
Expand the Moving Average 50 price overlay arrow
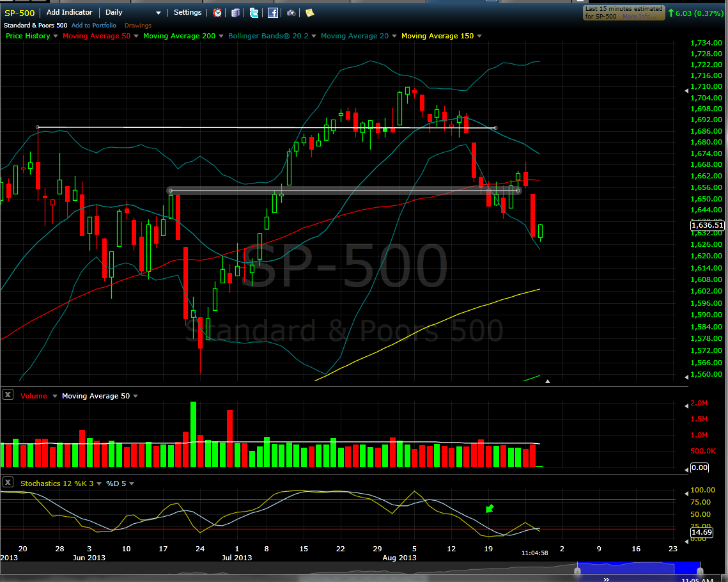click(136, 36)
